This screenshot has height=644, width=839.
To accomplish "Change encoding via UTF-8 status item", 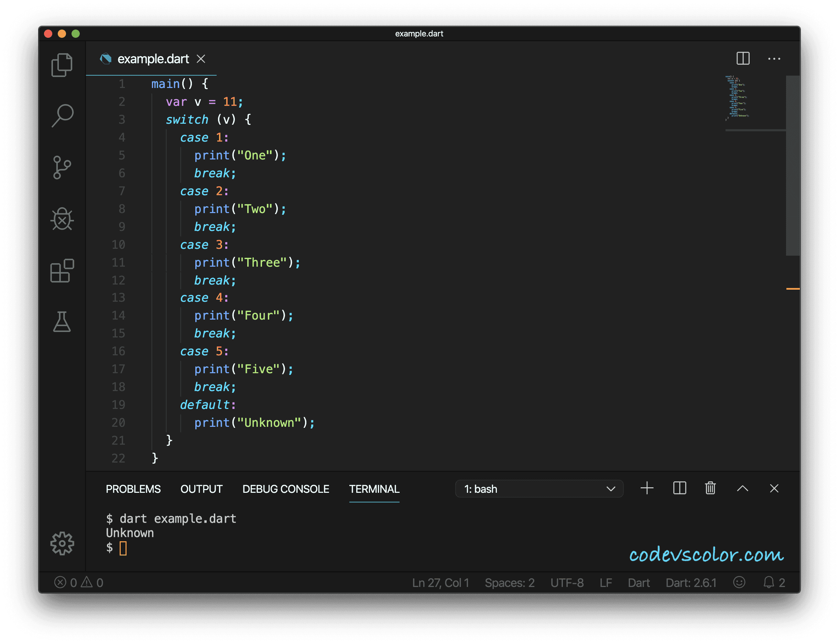I will 567,583.
